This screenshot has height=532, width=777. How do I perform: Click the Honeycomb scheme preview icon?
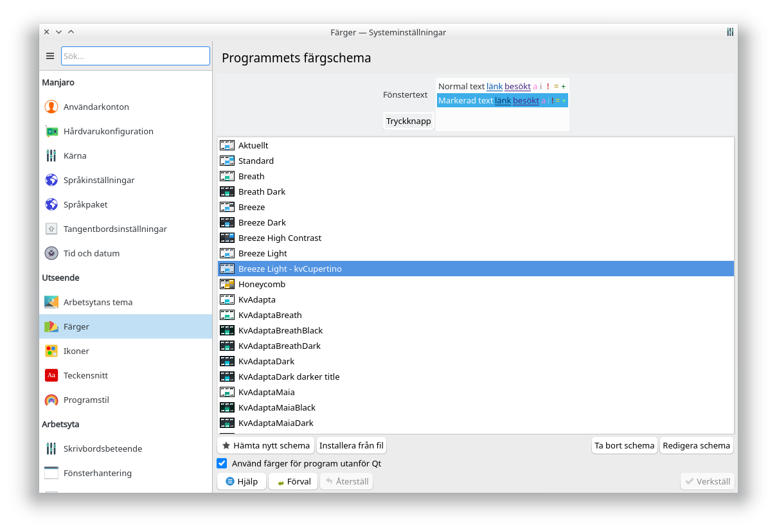coord(227,284)
